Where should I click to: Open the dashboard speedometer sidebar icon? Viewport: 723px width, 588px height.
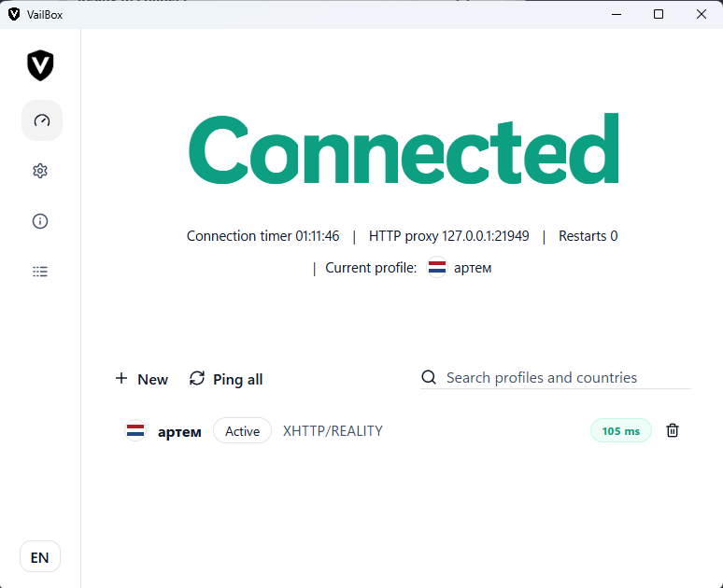(41, 120)
